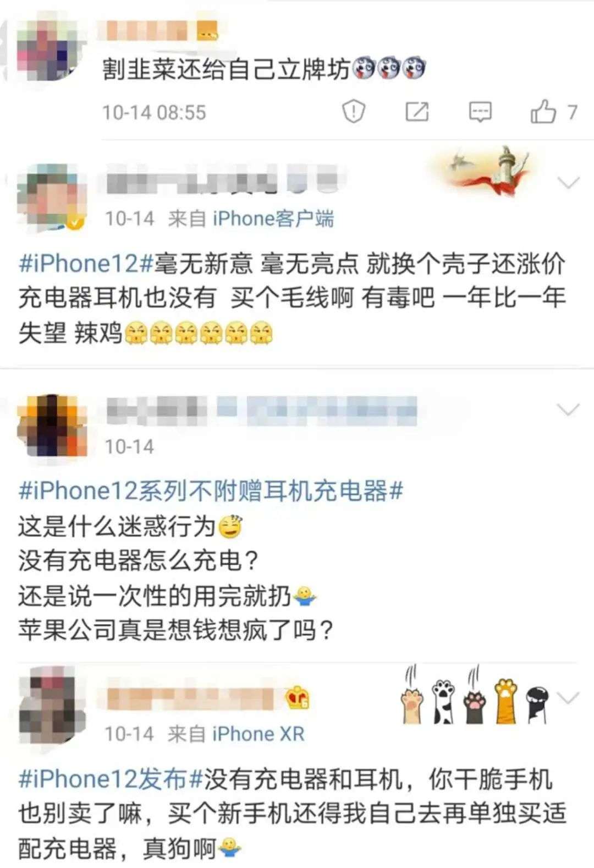The image size is (594, 868).
Task: Expand options chevron on second post
Action: tap(568, 182)
